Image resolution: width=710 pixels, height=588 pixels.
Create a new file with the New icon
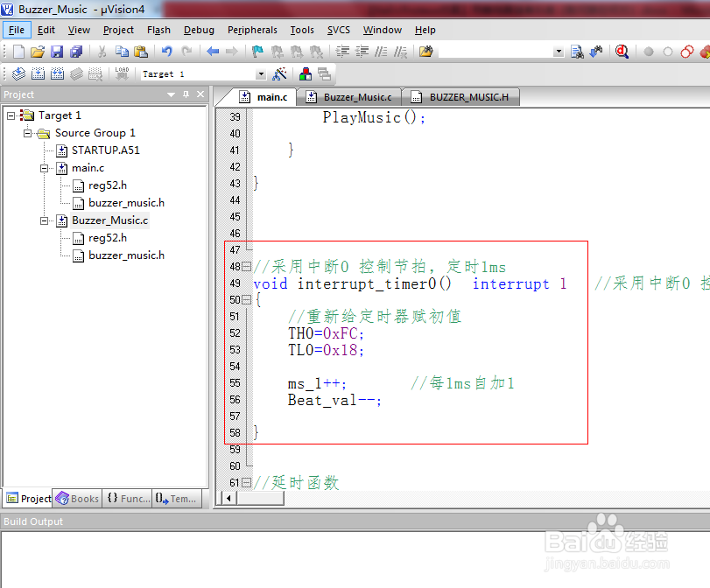pyautogui.click(x=18, y=52)
